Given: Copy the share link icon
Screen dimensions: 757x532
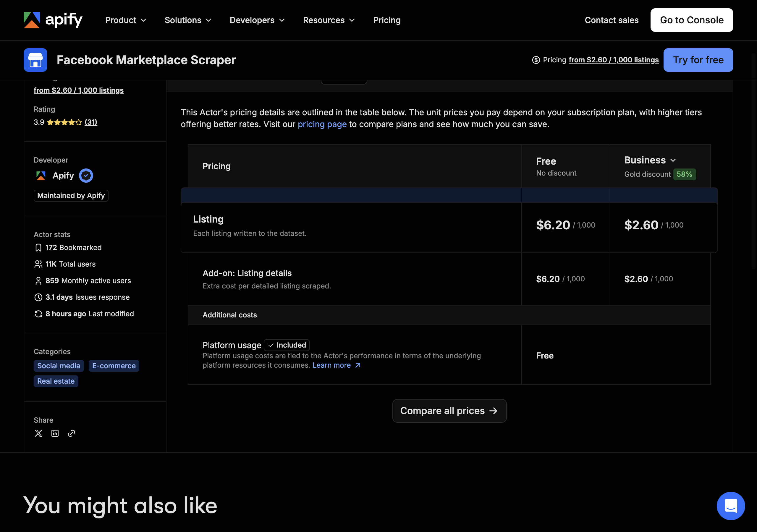Looking at the screenshot, I should click(72, 433).
